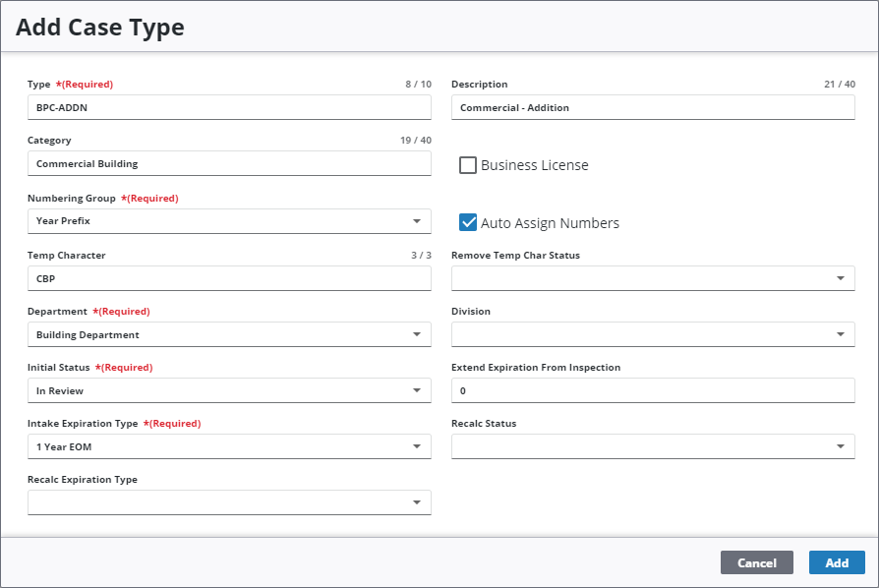Open the Initial Status dropdown
The height and width of the screenshot is (588, 879).
click(229, 390)
